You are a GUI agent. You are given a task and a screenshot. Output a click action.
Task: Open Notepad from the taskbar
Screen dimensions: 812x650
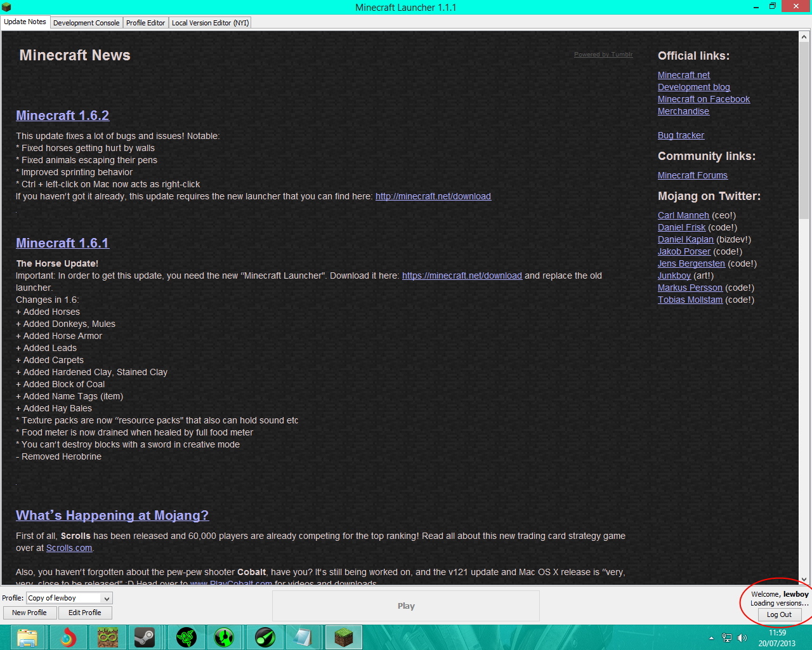pyautogui.click(x=303, y=637)
